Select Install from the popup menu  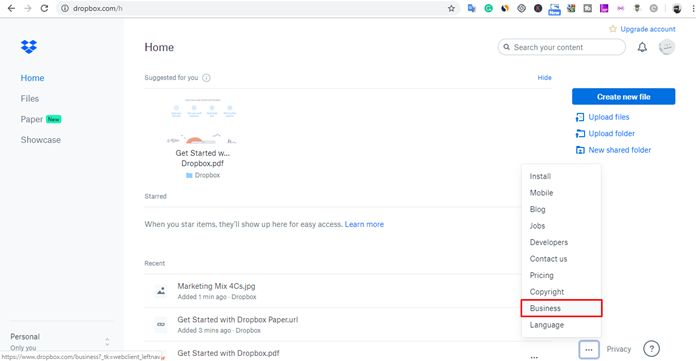tap(540, 176)
